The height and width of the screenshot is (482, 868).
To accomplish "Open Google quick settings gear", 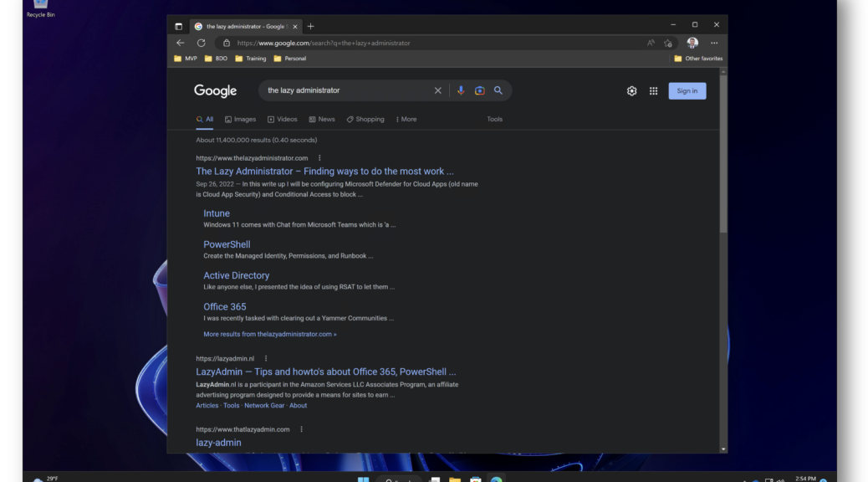I will click(x=631, y=91).
